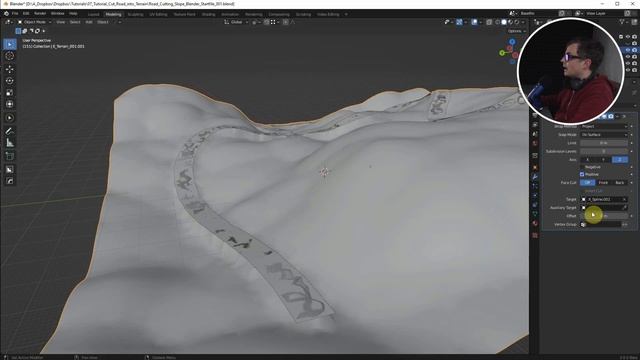Open the Object Mode dropdown

pyautogui.click(x=34, y=22)
